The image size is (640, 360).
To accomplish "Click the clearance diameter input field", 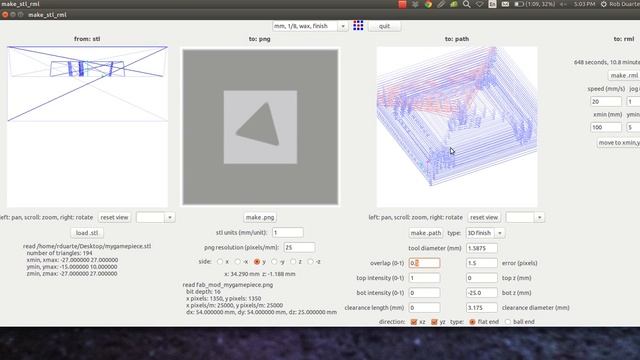I will (x=482, y=307).
